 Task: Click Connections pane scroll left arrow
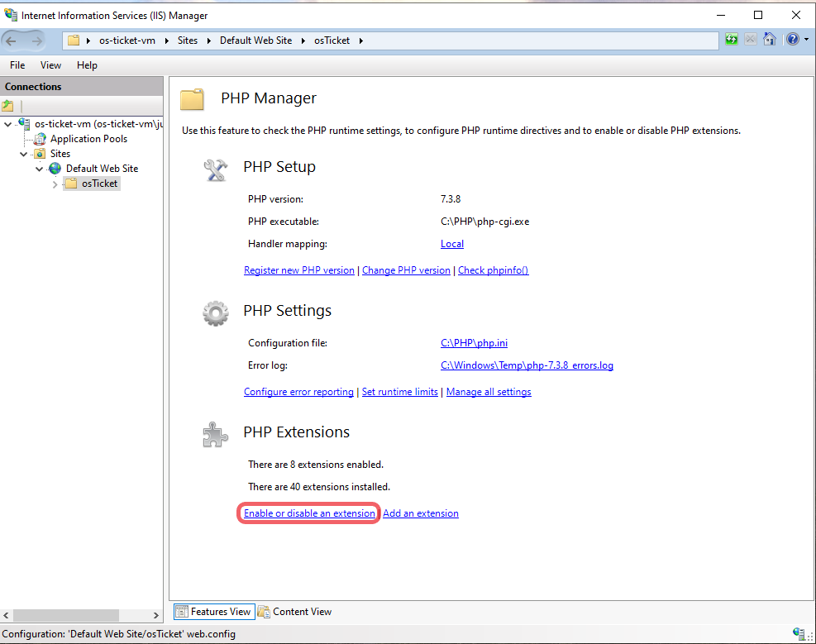[x=6, y=615]
